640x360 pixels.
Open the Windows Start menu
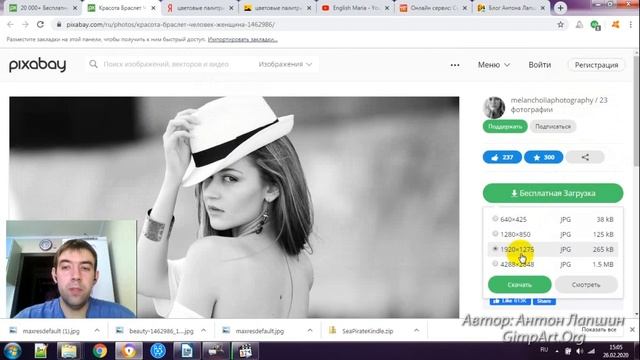[x=12, y=351]
